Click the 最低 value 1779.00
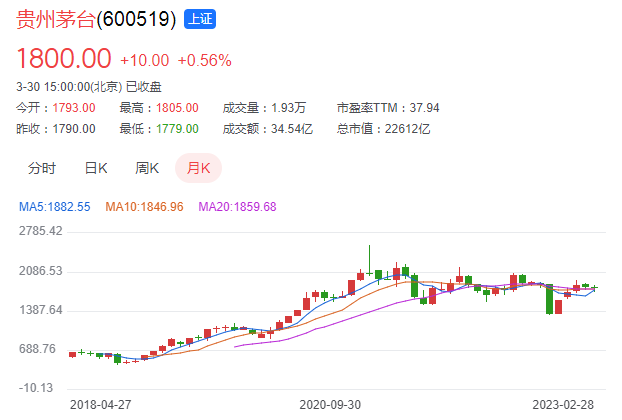Image resolution: width=622 pixels, height=420 pixels. [x=177, y=129]
